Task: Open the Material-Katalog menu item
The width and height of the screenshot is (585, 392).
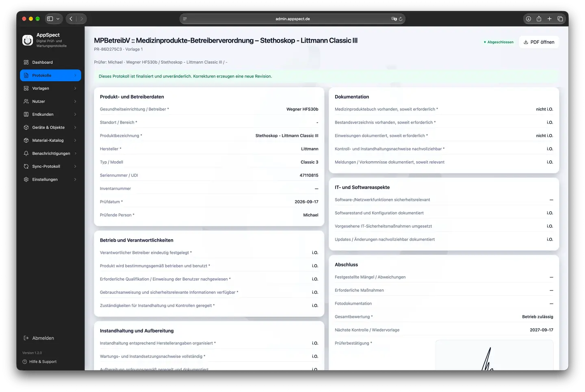Action: click(50, 141)
